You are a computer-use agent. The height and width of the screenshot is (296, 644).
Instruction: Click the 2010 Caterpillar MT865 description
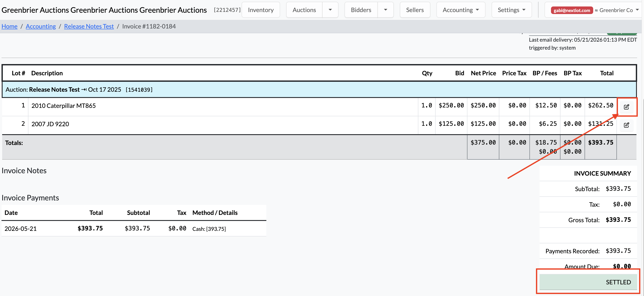[x=64, y=106]
